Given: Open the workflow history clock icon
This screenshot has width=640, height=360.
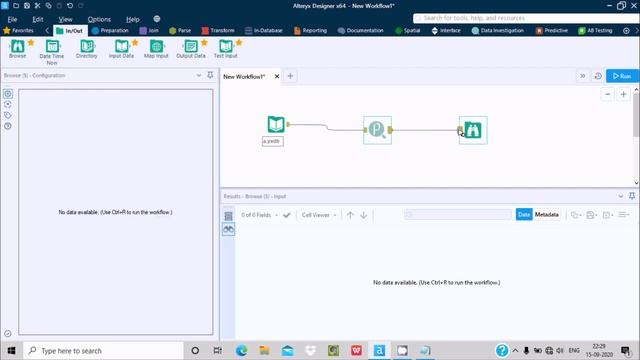Looking at the screenshot, I should tap(598, 76).
